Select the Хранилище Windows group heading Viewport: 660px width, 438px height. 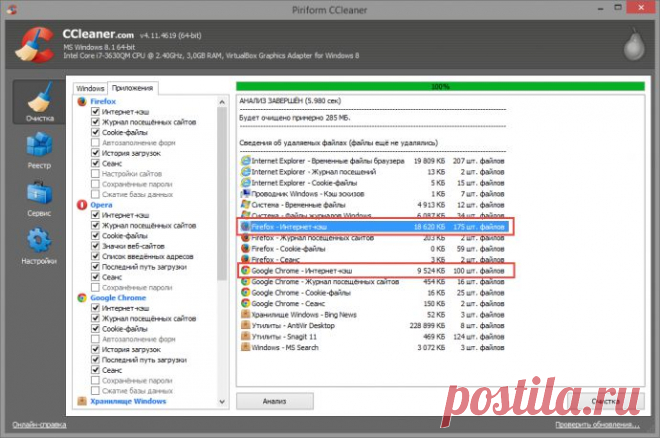tap(128, 401)
